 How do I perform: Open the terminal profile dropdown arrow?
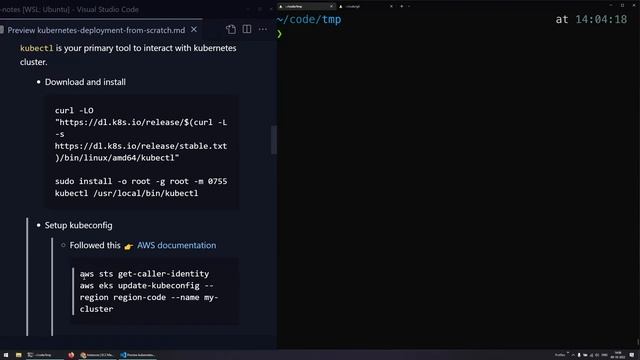[x=409, y=6]
